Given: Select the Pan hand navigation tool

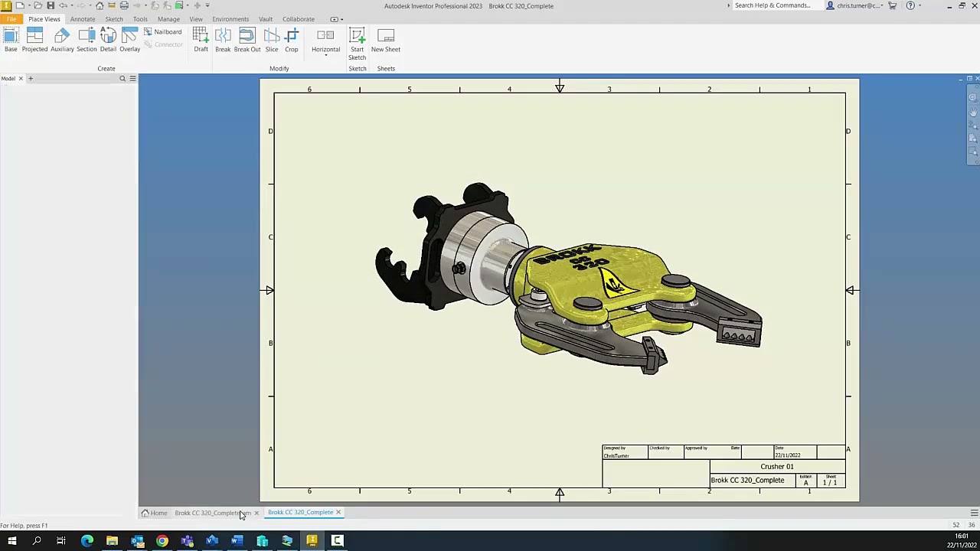Looking at the screenshot, I should click(973, 112).
